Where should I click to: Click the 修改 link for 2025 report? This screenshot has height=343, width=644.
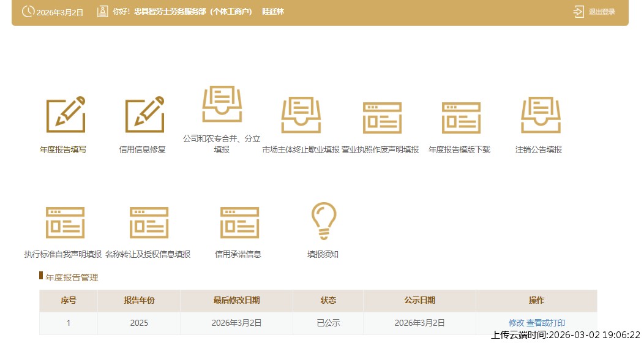tap(516, 323)
